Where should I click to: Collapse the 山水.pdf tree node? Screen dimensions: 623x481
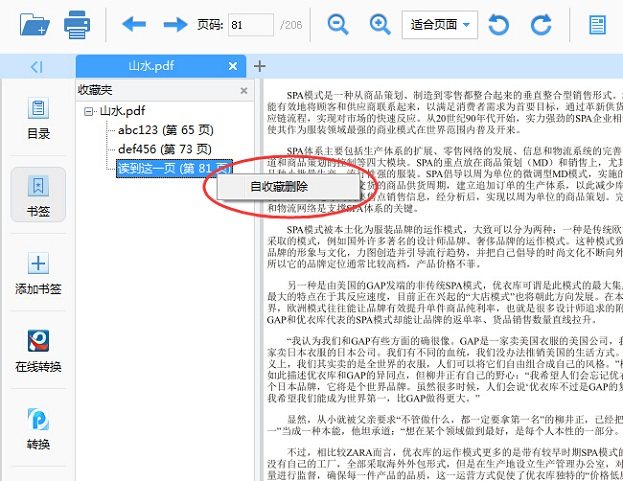[89, 112]
